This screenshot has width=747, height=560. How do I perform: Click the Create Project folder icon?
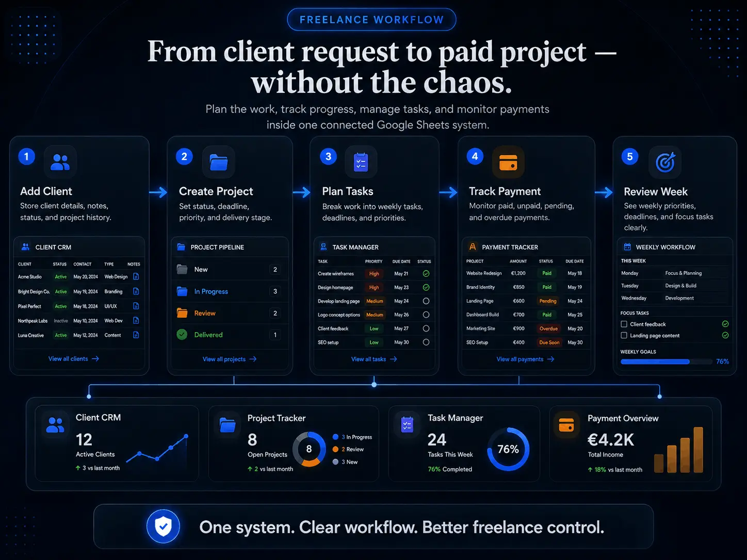pos(219,162)
